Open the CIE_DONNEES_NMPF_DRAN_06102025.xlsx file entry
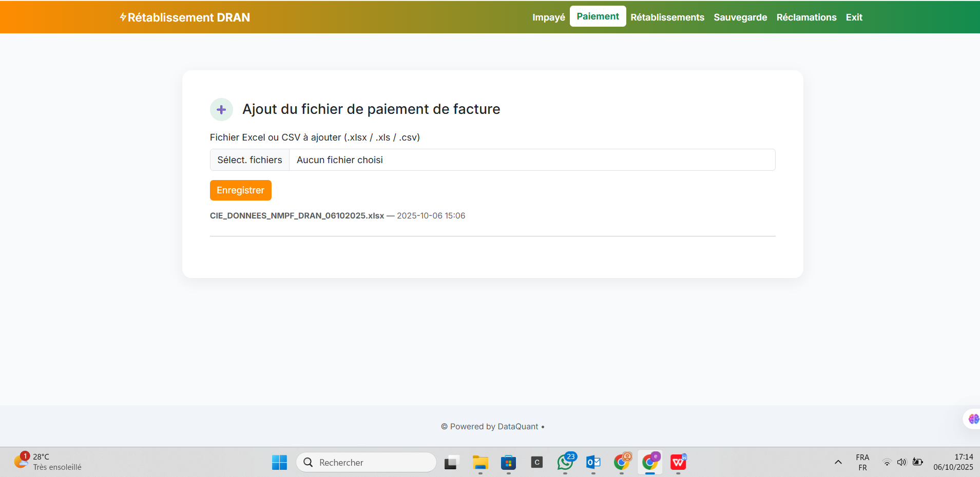The height and width of the screenshot is (477, 980). point(297,216)
